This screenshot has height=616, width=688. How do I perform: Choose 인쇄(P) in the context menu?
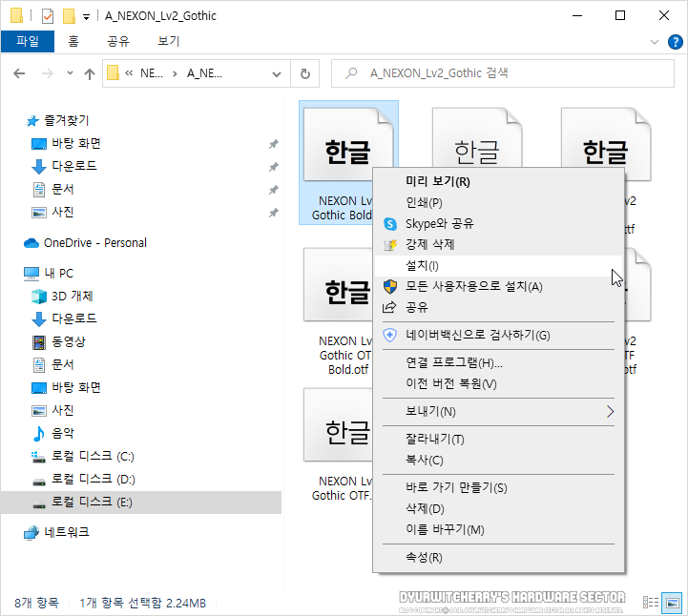click(498, 202)
